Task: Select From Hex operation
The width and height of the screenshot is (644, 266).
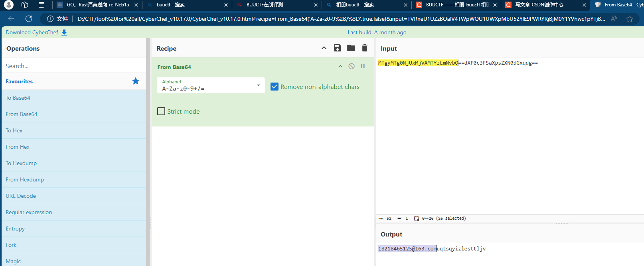Action: [74, 147]
